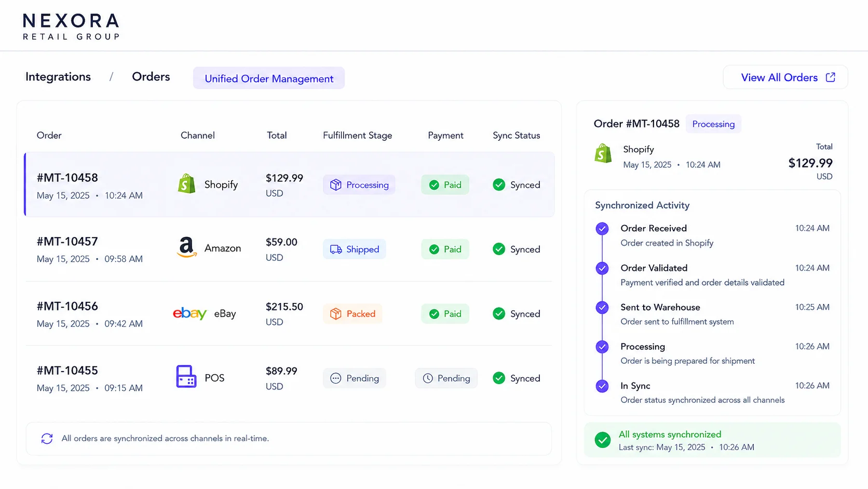Select order #MT-10455 in the table
The width and height of the screenshot is (868, 489).
click(x=289, y=378)
